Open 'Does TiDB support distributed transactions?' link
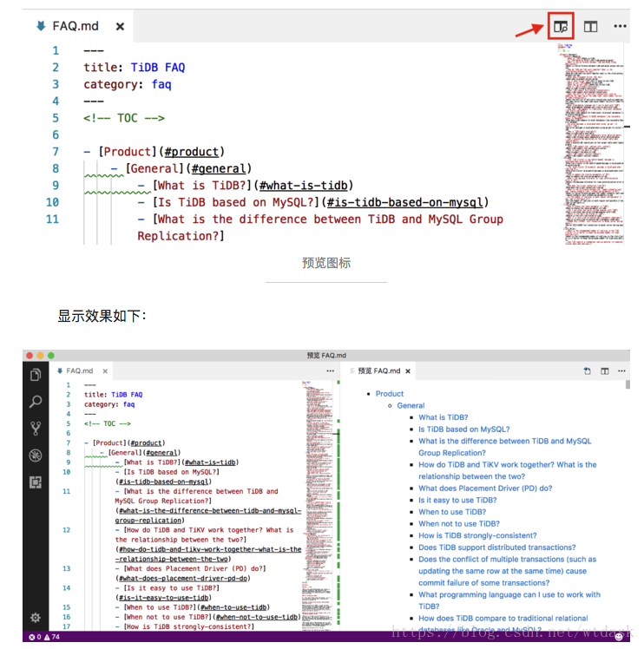The width and height of the screenshot is (644, 649). (x=497, y=547)
